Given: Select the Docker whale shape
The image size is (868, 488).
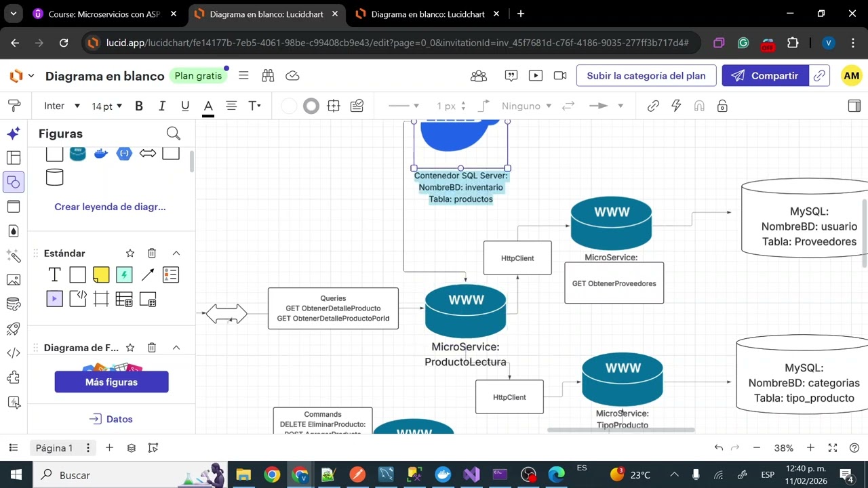Looking at the screenshot, I should tap(101, 153).
